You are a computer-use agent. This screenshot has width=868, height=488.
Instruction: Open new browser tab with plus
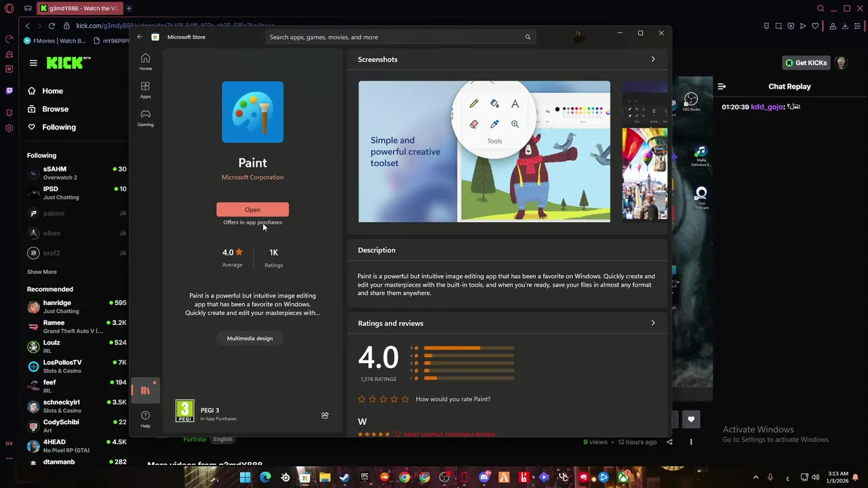[129, 8]
